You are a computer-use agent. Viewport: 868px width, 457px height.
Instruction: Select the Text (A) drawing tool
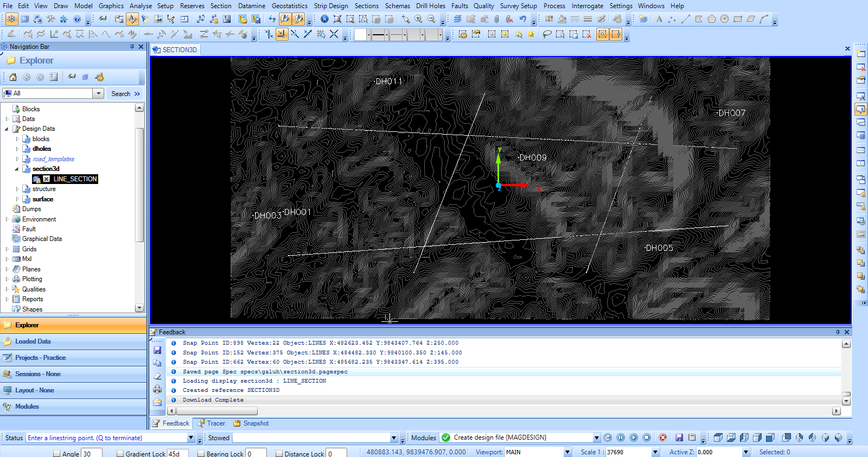click(659, 19)
